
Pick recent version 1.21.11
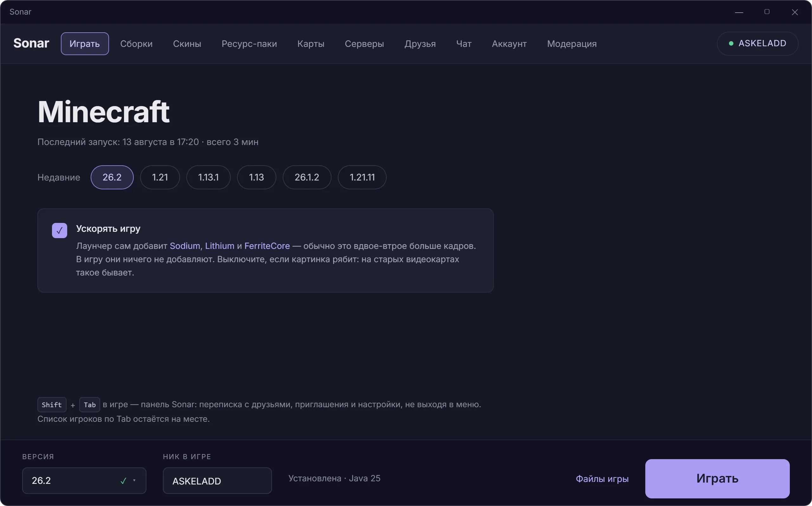click(x=362, y=177)
